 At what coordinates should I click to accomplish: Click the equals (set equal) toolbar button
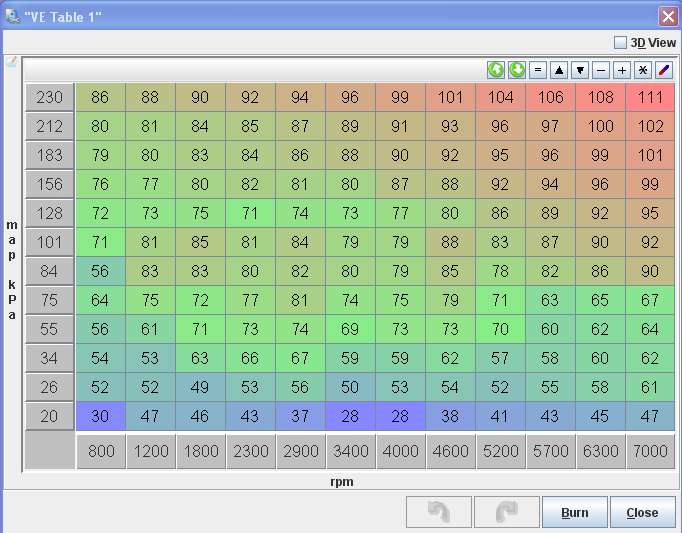[538, 70]
